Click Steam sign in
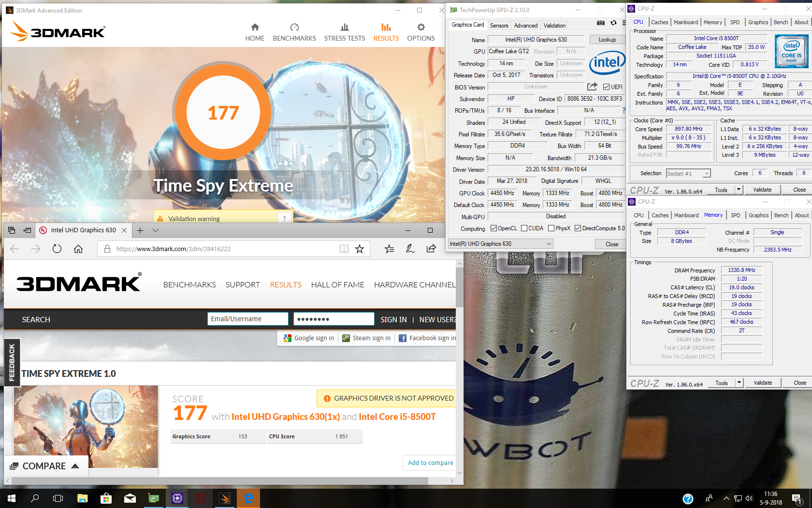The height and width of the screenshot is (508, 812). (366, 338)
